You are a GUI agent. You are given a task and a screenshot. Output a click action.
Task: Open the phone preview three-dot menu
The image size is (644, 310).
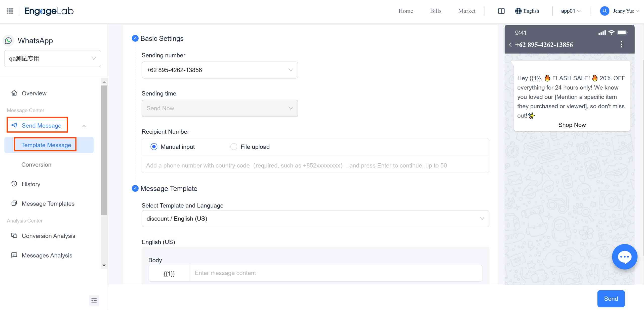click(621, 44)
